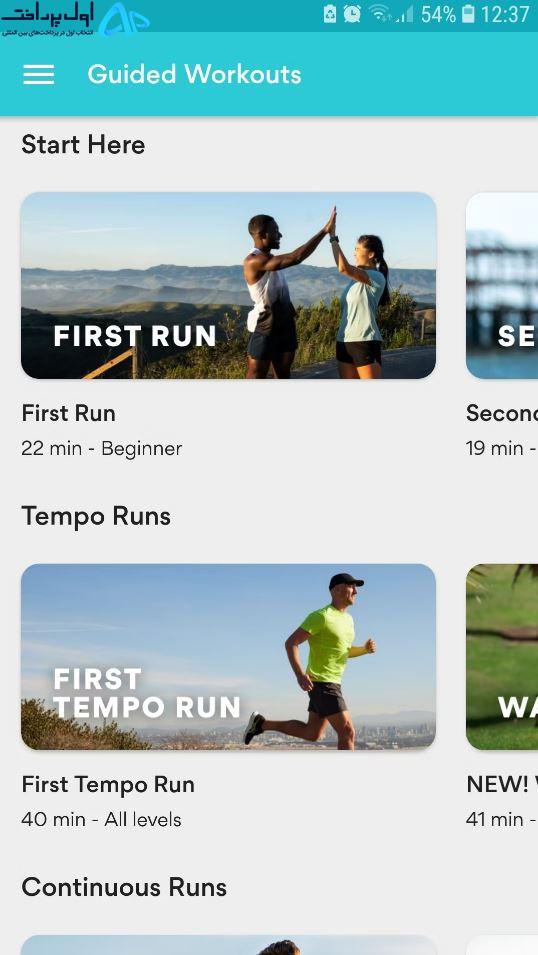Select the Start Here section heading
Viewport: 538px width, 955px height.
83,145
